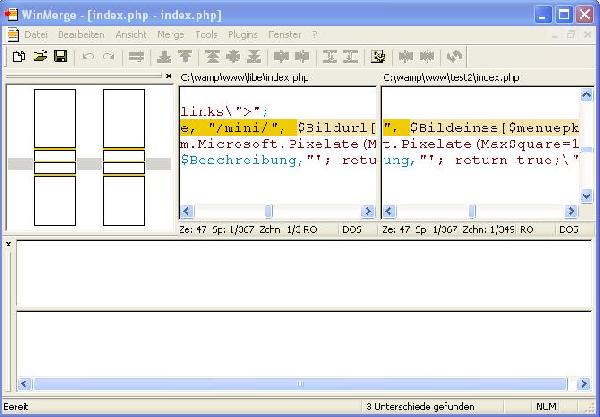Click the '3 Unterschiede gefunden' status text

pos(420,406)
